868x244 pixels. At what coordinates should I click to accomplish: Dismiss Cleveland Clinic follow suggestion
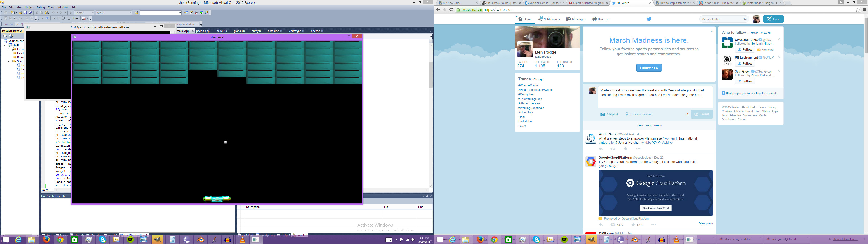click(x=779, y=40)
